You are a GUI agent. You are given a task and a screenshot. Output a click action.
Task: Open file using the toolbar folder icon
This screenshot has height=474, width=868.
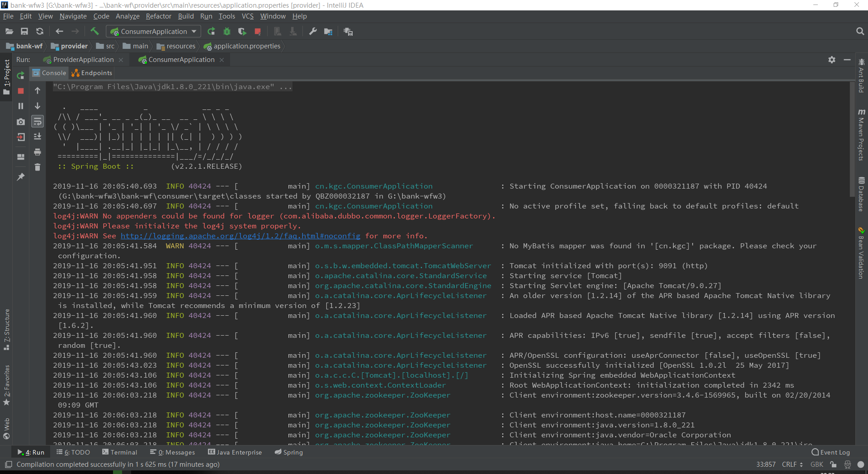9,32
